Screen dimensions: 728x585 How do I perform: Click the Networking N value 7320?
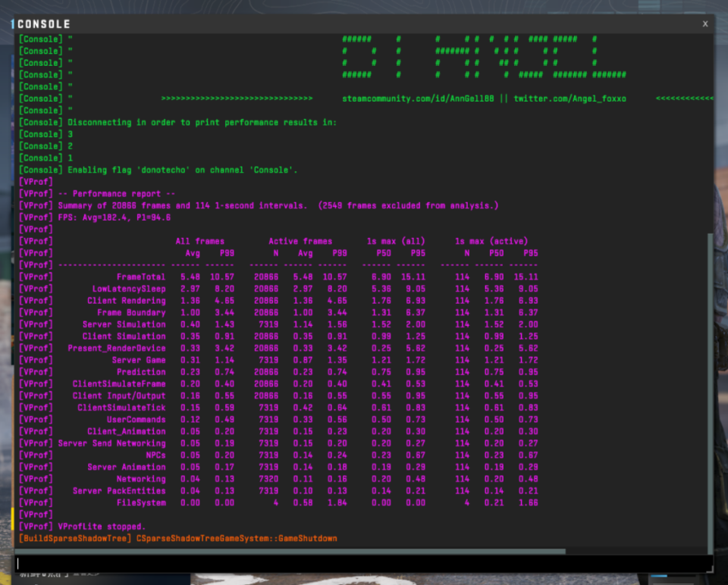click(x=268, y=479)
